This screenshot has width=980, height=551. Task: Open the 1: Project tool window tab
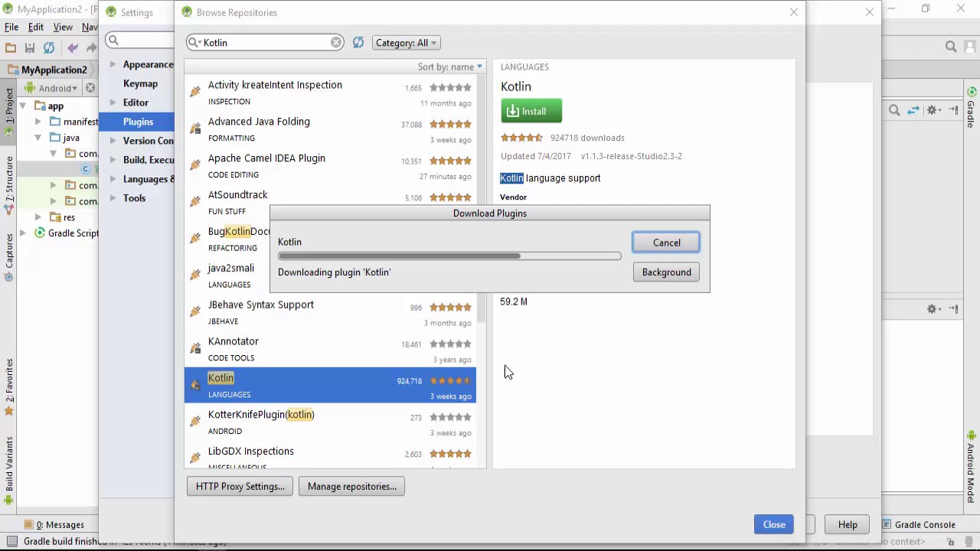[8, 112]
